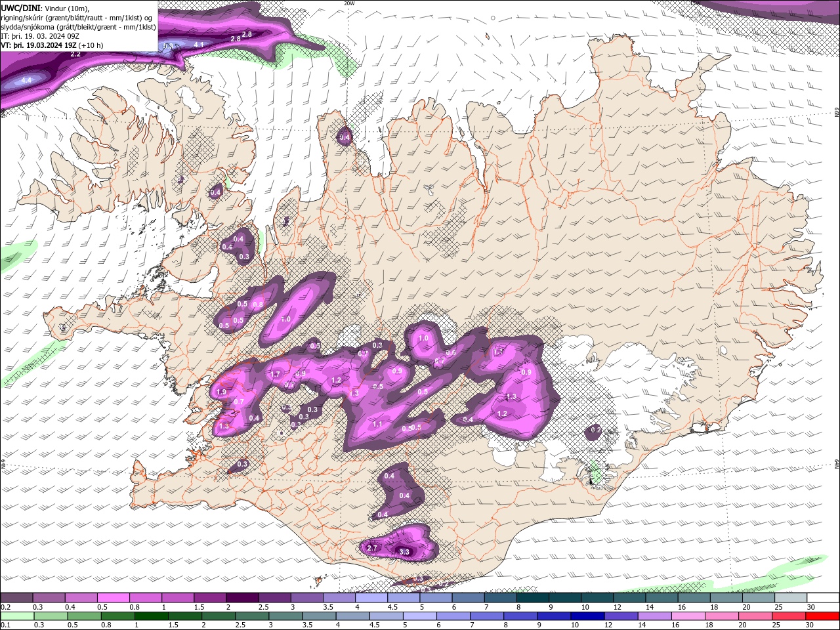Pick the dark green lower swatch labeled 1

pyautogui.click(x=152, y=616)
